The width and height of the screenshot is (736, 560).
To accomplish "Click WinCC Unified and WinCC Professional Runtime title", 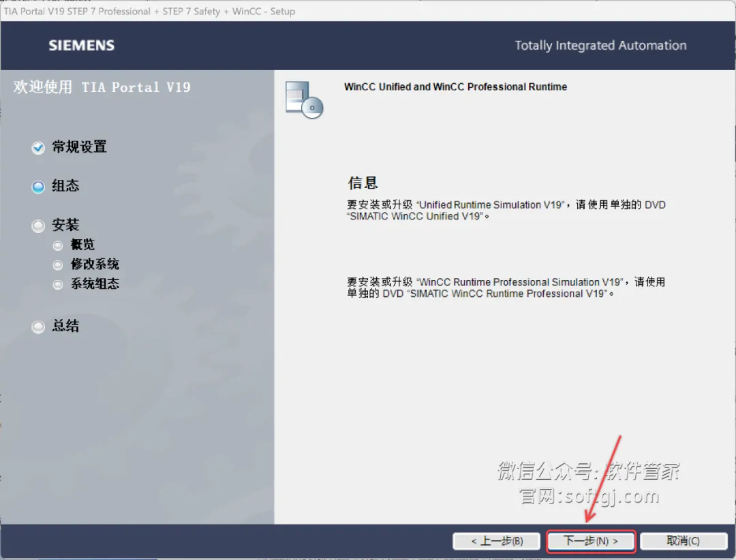I will (x=455, y=87).
